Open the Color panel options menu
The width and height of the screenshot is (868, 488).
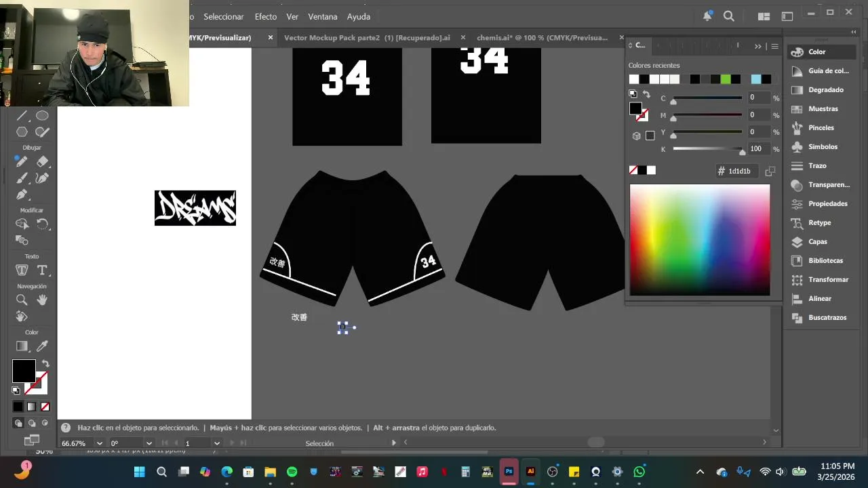[774, 46]
